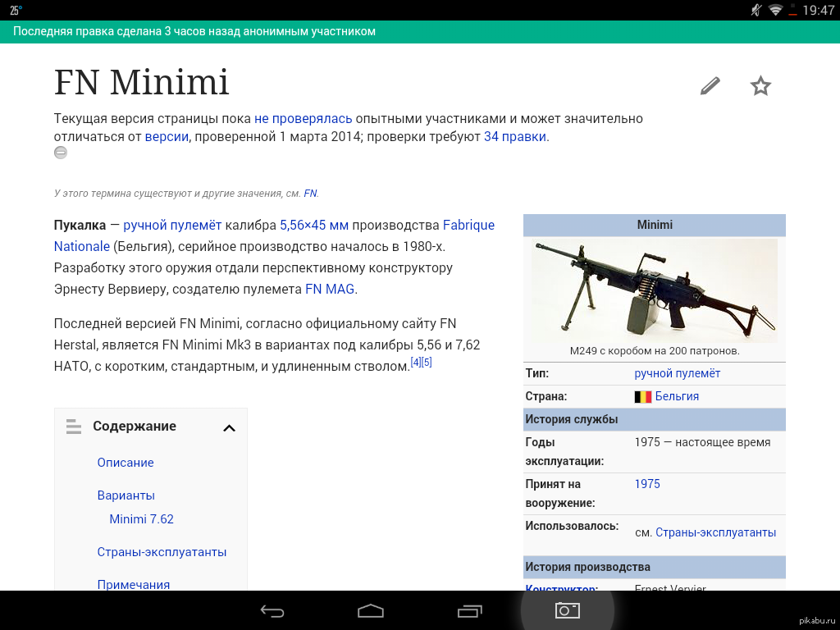Image resolution: width=840 pixels, height=630 pixels.
Task: Open footnote reference [4]
Action: pos(416,362)
